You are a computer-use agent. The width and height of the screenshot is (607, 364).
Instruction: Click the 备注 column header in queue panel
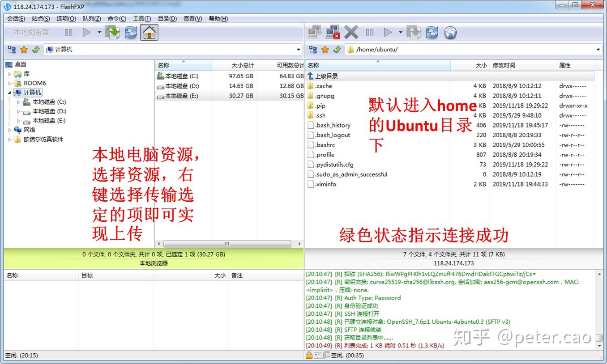coord(265,275)
